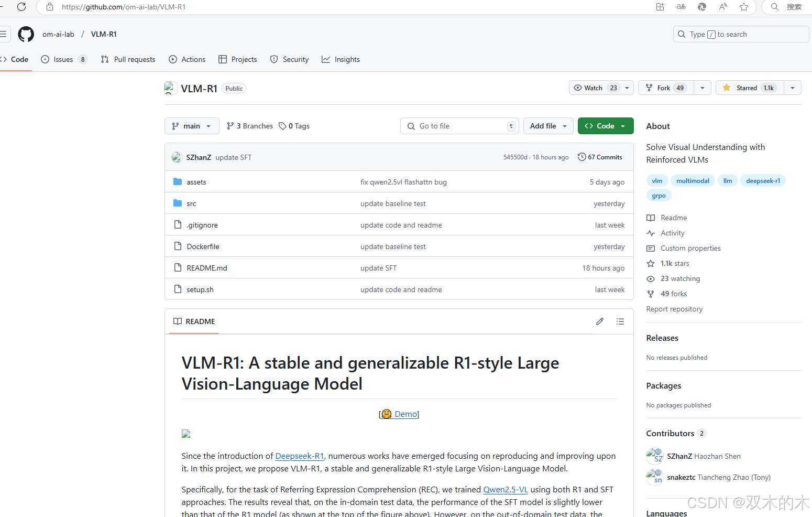This screenshot has width=812, height=517.
Task: View 67 Commits history
Action: point(600,157)
